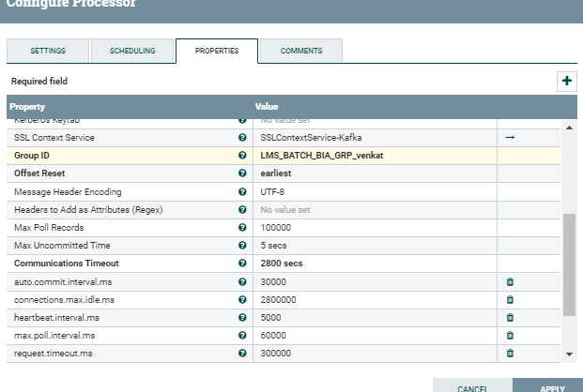Image resolution: width=583 pixels, height=392 pixels.
Task: Delete the max.poll.interval.ms property
Action: [510, 336]
